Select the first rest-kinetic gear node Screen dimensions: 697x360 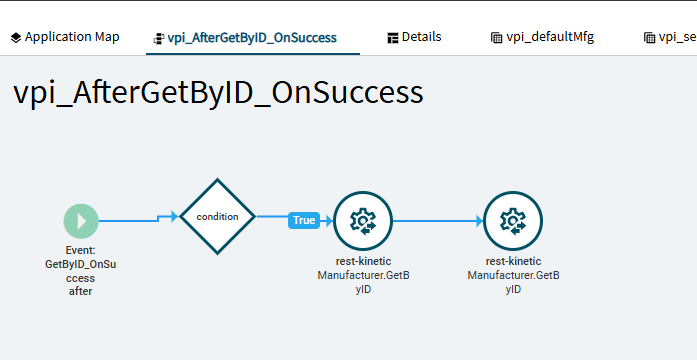(x=363, y=221)
